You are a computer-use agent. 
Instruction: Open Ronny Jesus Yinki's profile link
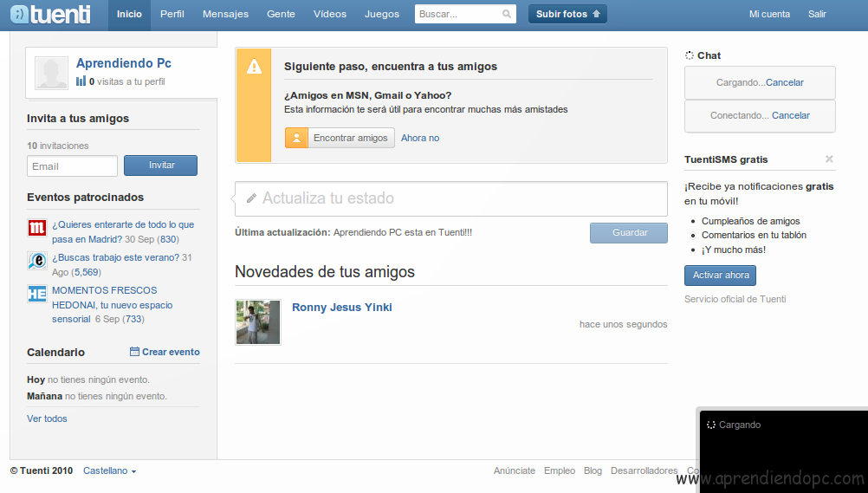pyautogui.click(x=342, y=308)
